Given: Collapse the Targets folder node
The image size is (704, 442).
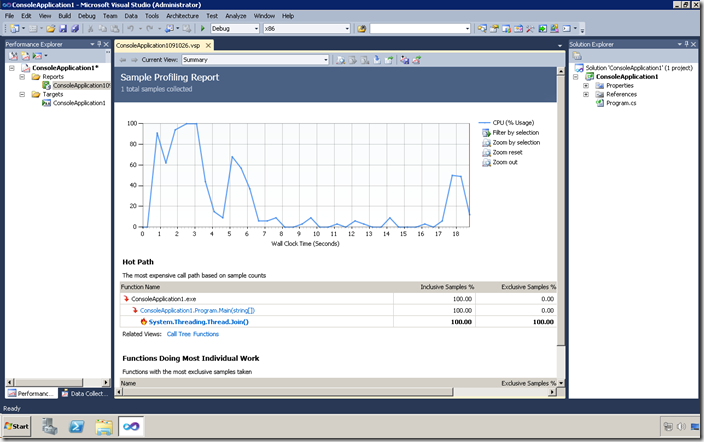Looking at the screenshot, I should click(24, 94).
